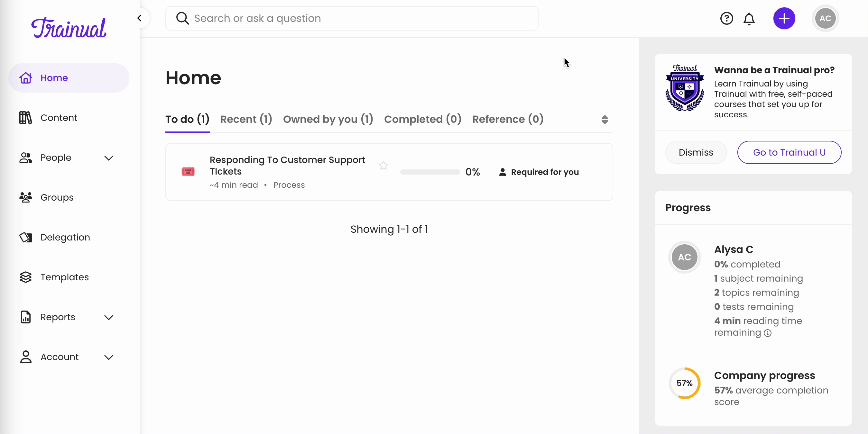868x434 pixels.
Task: Click the Delegation sidebar icon
Action: click(25, 237)
